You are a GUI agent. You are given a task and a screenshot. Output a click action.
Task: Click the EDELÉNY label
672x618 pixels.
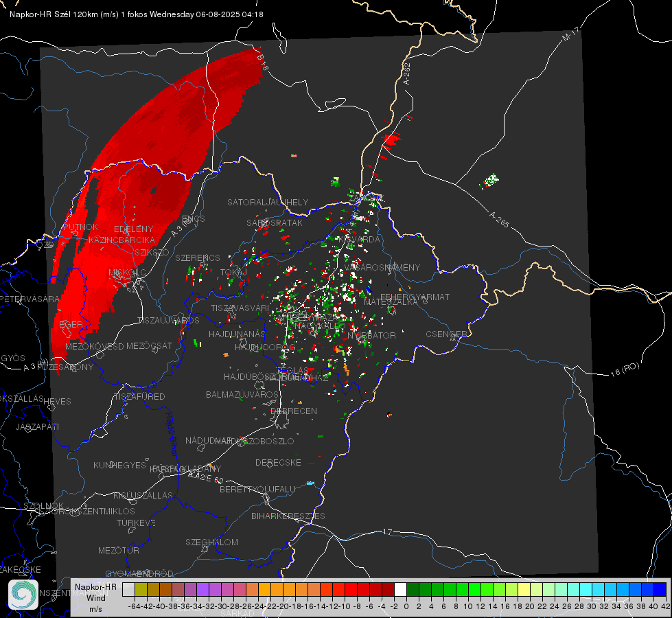point(133,229)
